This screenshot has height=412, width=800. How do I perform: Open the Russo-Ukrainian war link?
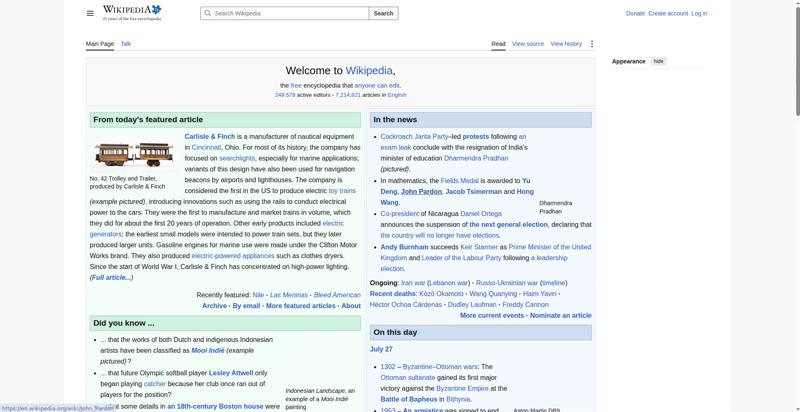coord(507,282)
